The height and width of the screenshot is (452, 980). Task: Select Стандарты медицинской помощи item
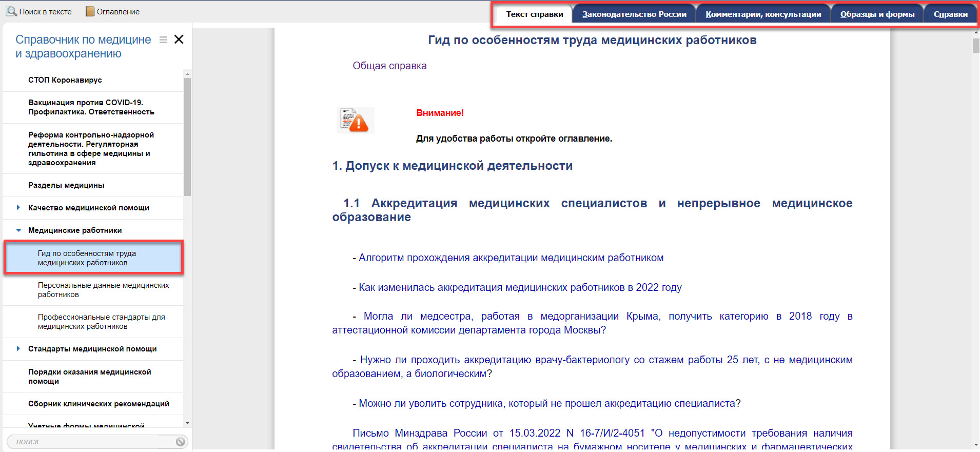pyautogui.click(x=92, y=349)
